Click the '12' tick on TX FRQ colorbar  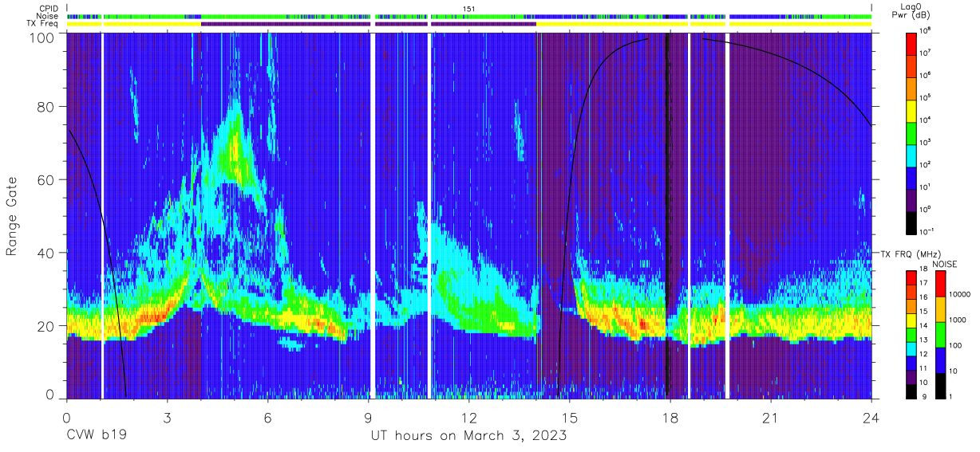click(925, 354)
